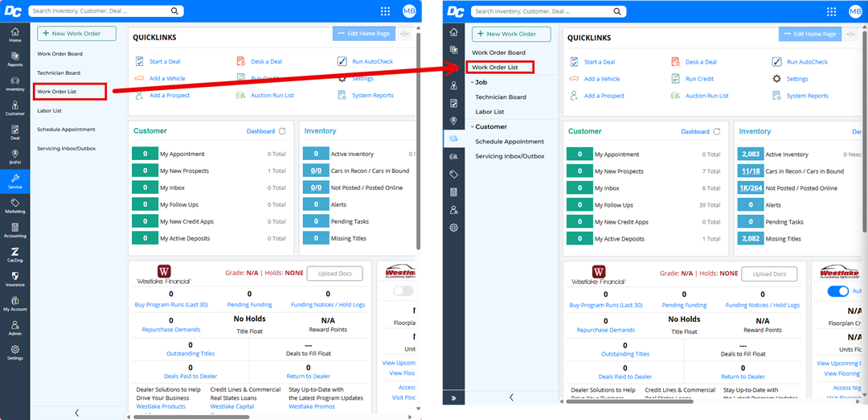Open Labor List under Job, right window
This screenshot has width=868, height=420.
(x=489, y=112)
